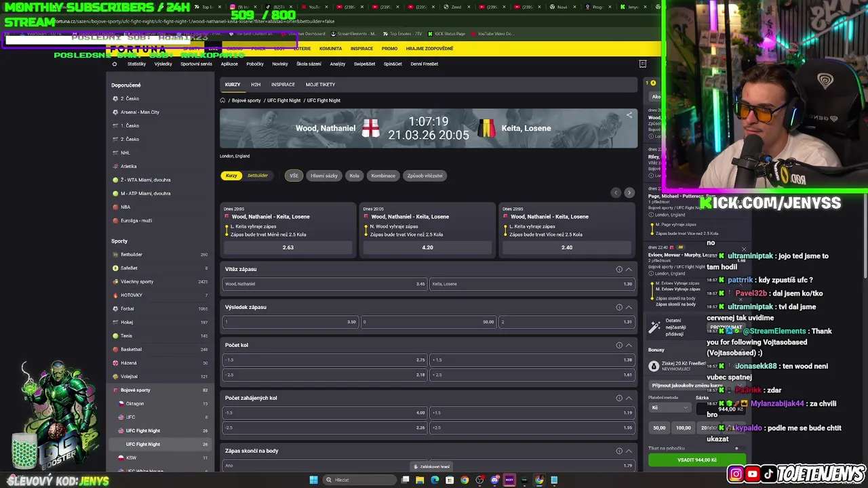Viewport: 868px width, 488px height.
Task: Bet on Wood, Nathaniel at 3.45
Action: tap(325, 284)
